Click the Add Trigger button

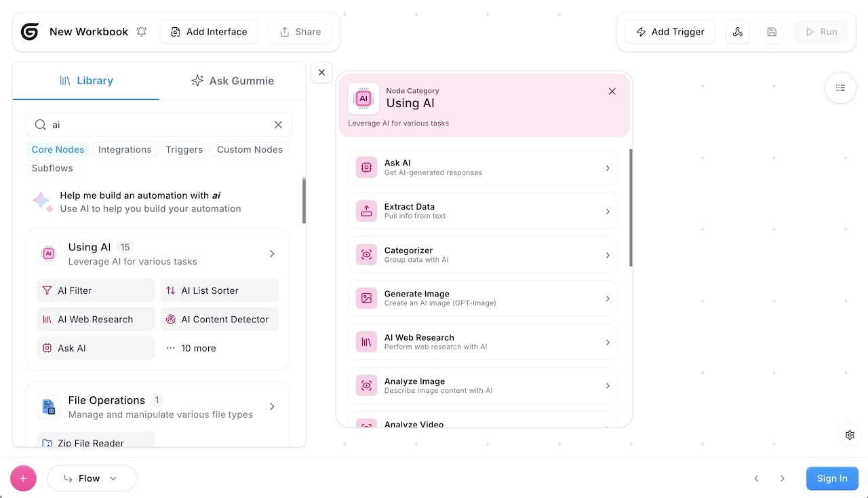(670, 32)
